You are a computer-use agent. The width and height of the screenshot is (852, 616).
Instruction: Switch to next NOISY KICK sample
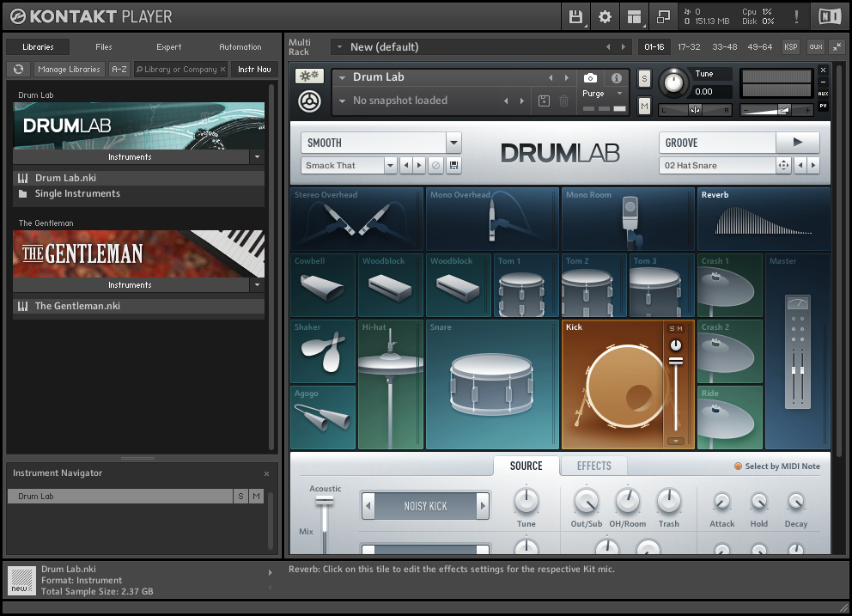pyautogui.click(x=483, y=506)
